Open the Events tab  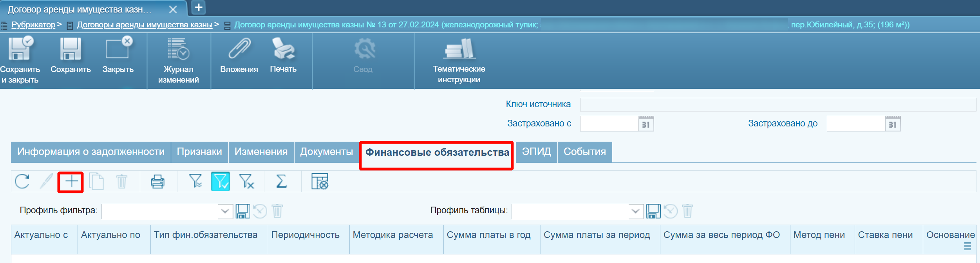pyautogui.click(x=584, y=152)
